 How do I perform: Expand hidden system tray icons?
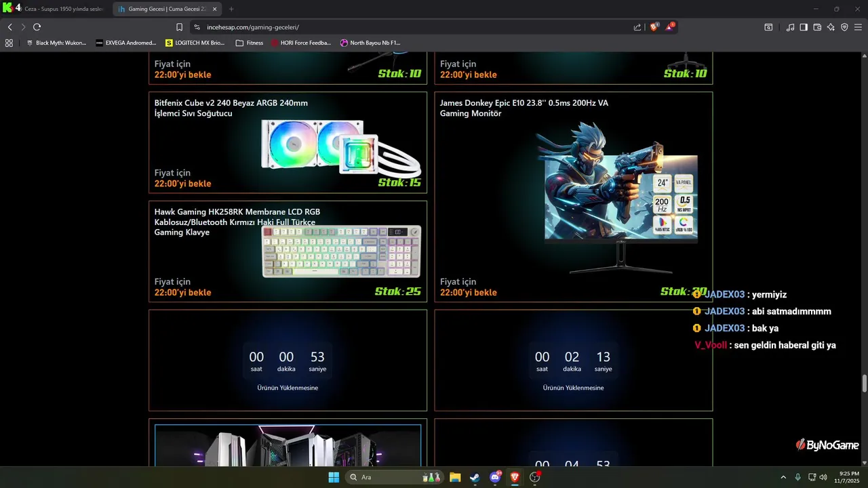point(783,477)
